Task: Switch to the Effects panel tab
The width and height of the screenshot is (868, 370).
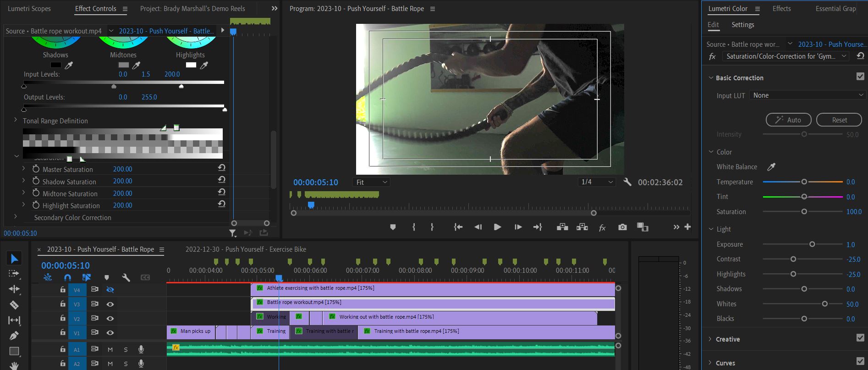Action: (x=781, y=9)
